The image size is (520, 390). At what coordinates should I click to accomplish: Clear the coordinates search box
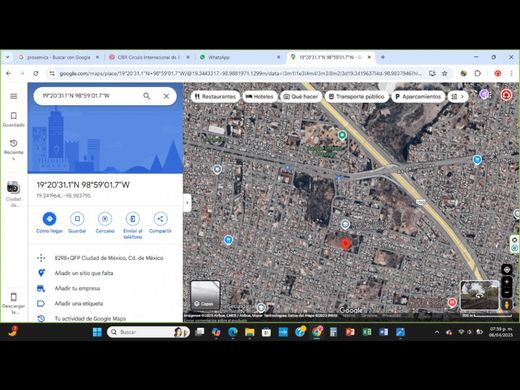[x=166, y=96]
